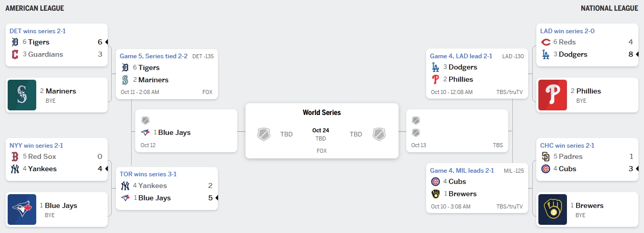Select the World Series Oct 24 card
This screenshot has width=644, height=233.
pos(321,131)
